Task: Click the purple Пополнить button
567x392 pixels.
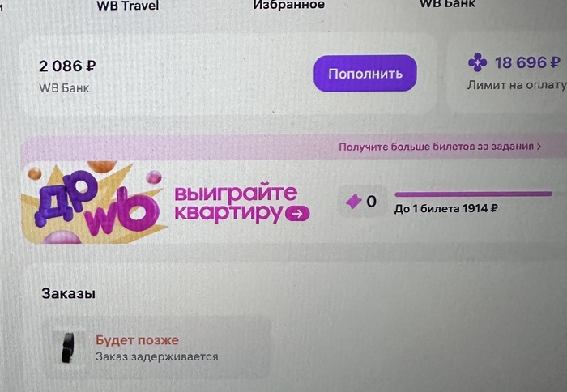Action: [x=364, y=74]
